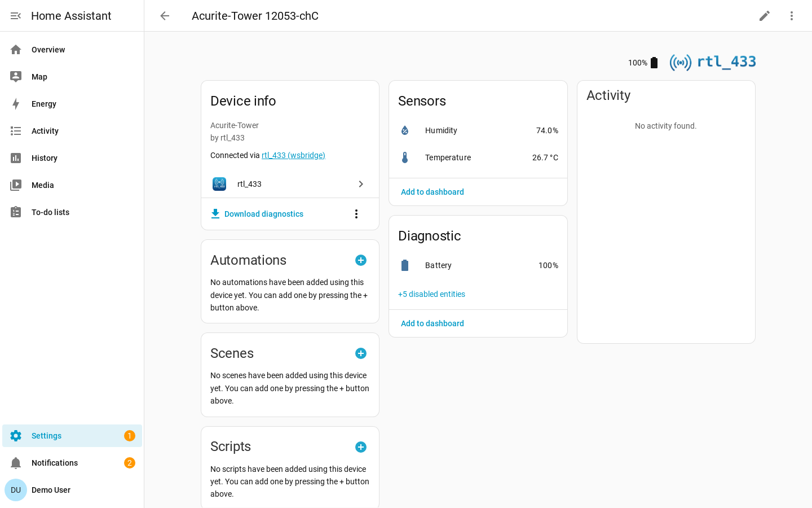Click the 100% battery indicator in header
This screenshot has width=812, height=508.
[643, 63]
